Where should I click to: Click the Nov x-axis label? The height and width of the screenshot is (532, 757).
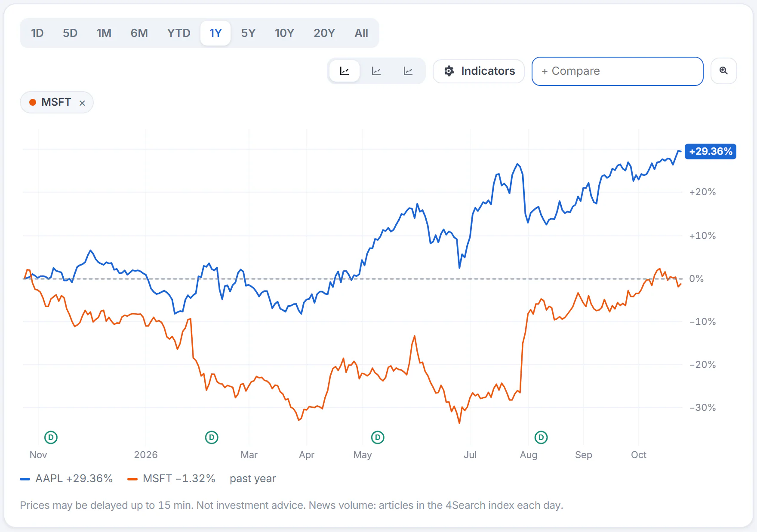38,455
